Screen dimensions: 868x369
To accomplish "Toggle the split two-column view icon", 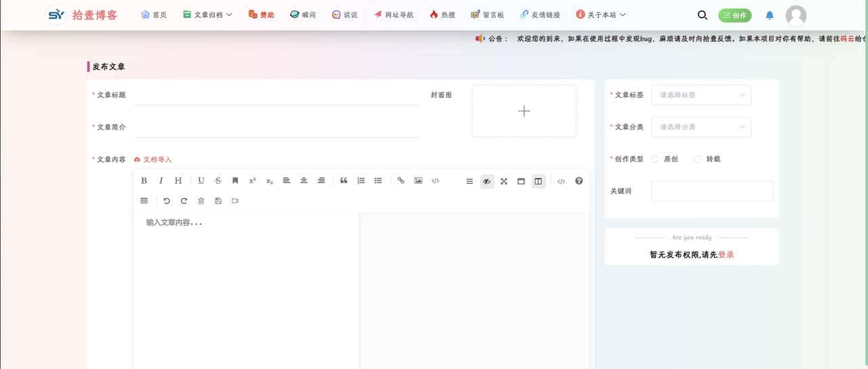I will (538, 181).
